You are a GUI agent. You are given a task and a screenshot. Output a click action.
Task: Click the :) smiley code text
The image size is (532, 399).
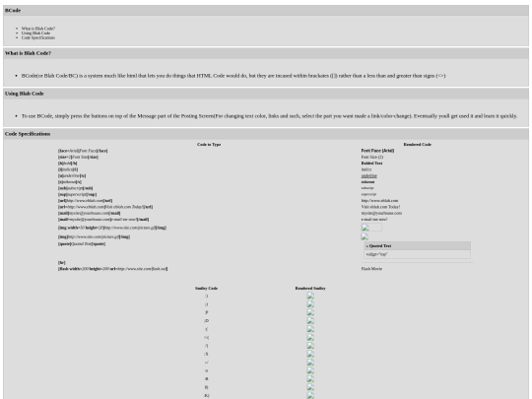206,297
